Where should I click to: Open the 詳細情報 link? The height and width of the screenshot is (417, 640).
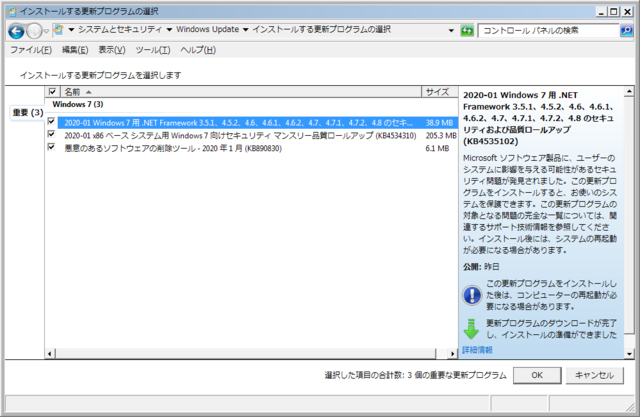[477, 350]
